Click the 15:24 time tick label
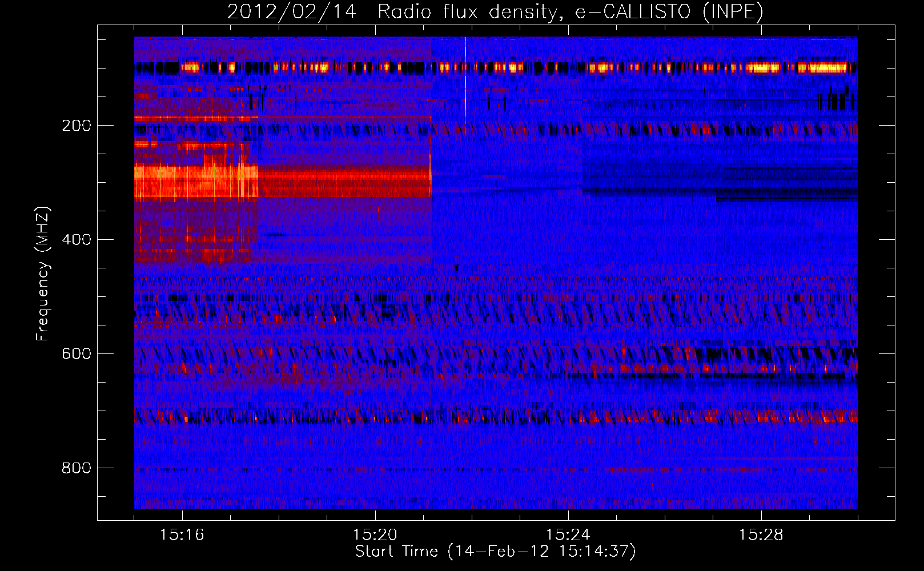This screenshot has width=924, height=571. [x=568, y=535]
